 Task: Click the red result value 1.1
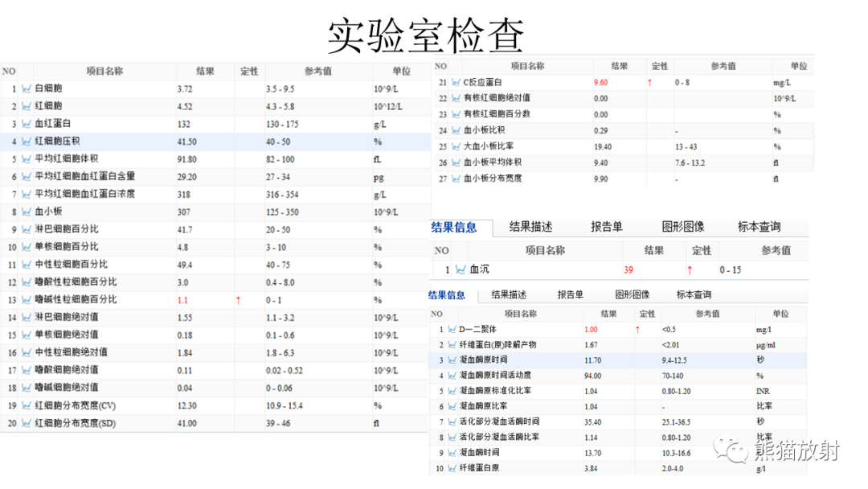(x=182, y=300)
